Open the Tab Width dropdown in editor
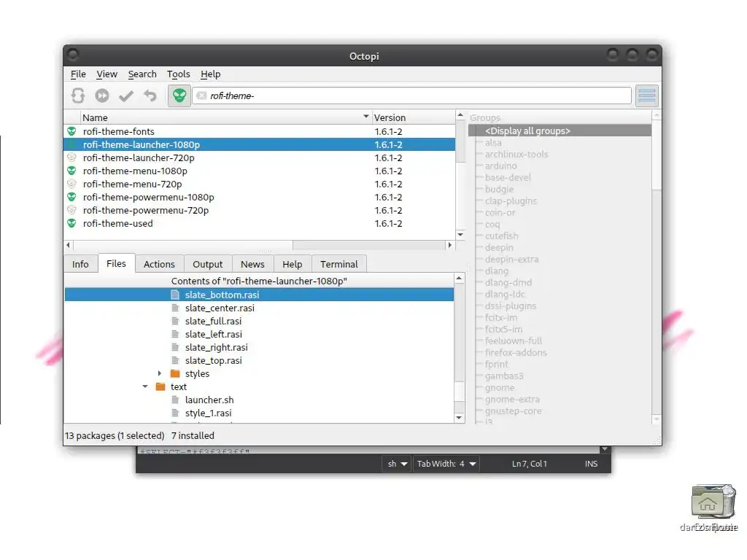The height and width of the screenshot is (560, 747). (x=446, y=464)
